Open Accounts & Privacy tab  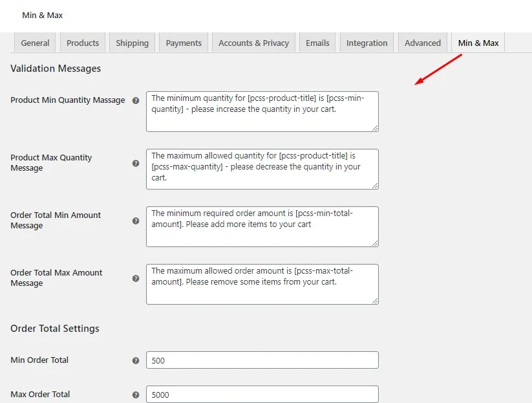(253, 43)
